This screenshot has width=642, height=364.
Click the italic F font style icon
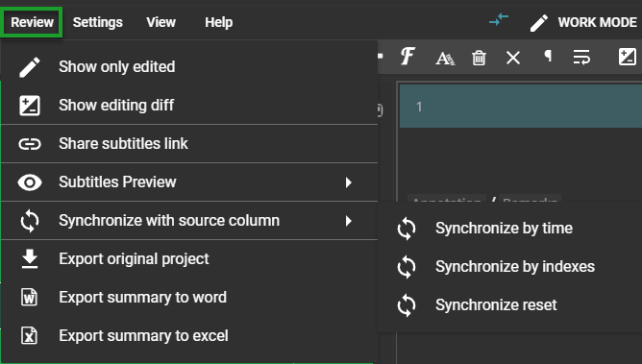coord(407,57)
